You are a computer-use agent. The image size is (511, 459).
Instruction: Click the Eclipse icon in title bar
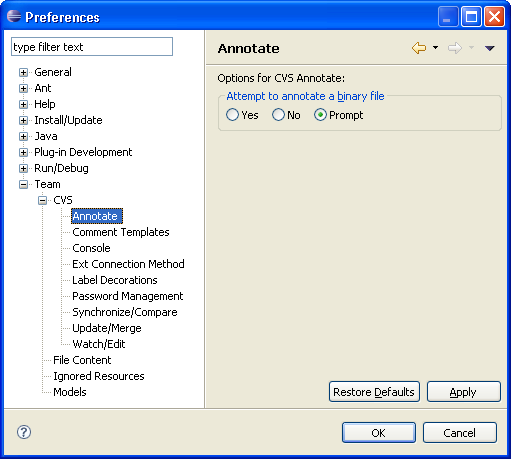14,16
